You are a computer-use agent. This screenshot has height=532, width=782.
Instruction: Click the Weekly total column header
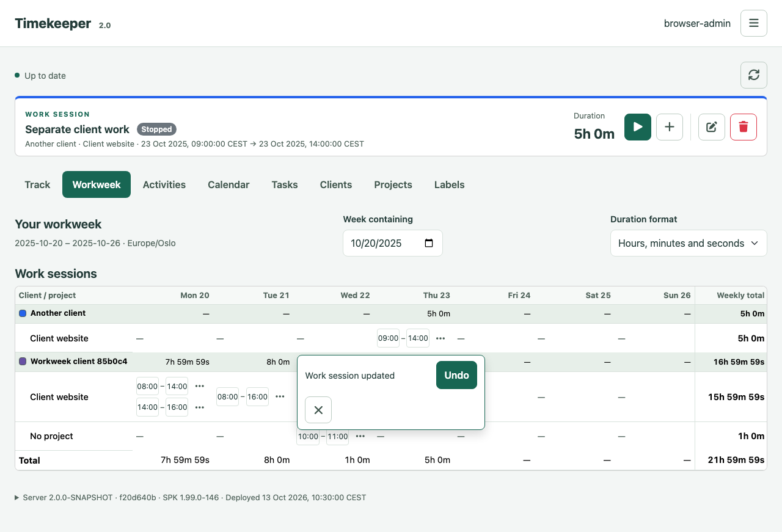coord(740,295)
